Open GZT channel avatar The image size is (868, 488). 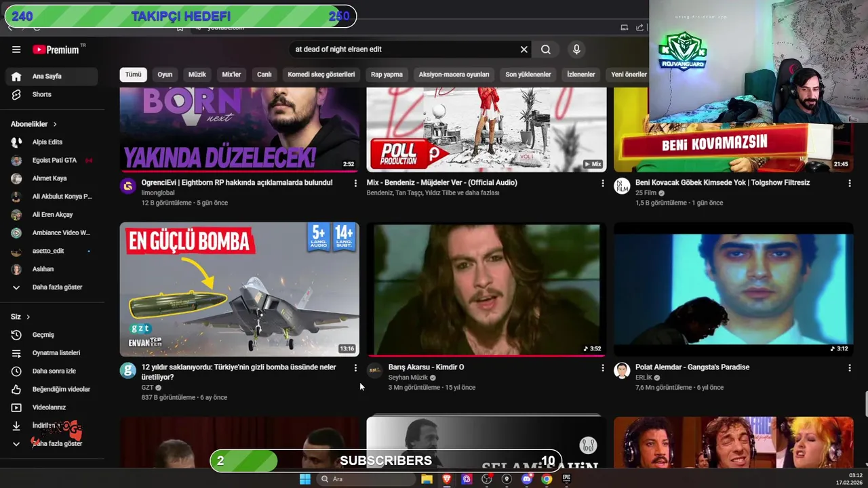pos(128,370)
